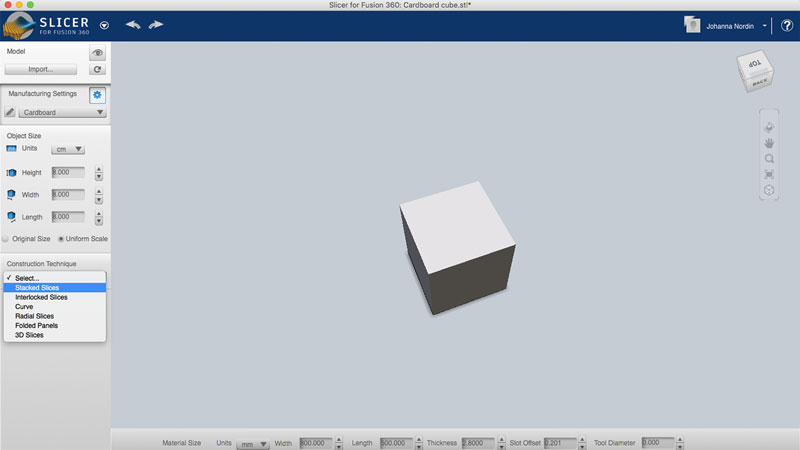Select the Uniform Scale radio button
Viewport: 800px width, 450px height.
point(61,239)
